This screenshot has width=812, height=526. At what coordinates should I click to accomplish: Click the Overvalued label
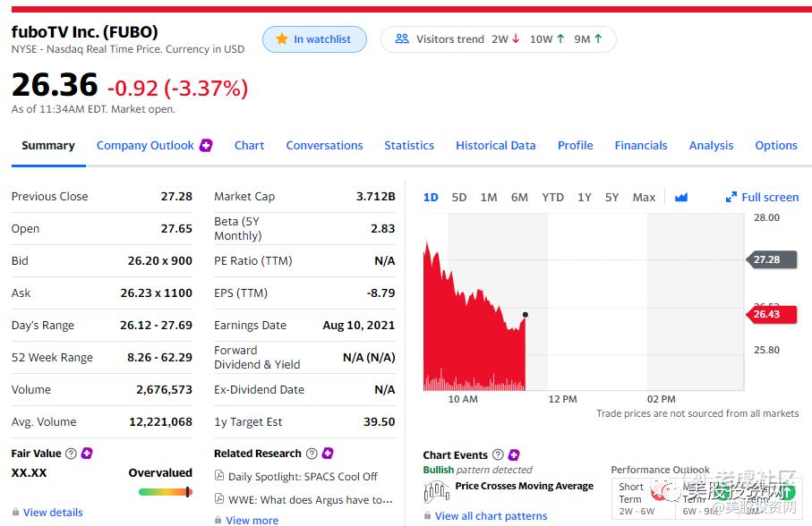click(x=160, y=472)
